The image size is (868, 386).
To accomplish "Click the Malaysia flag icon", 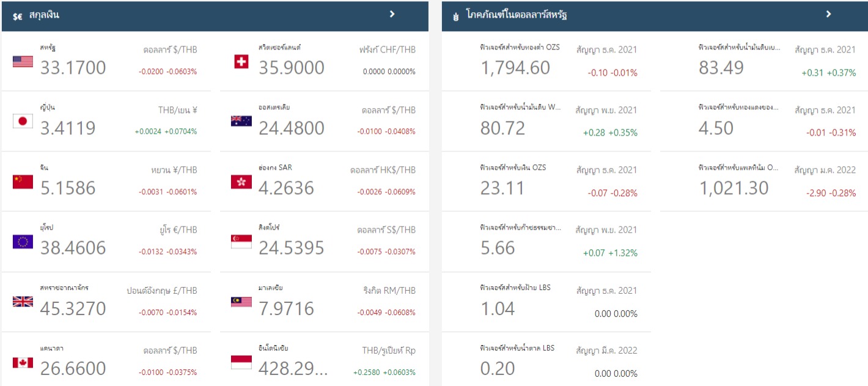I will (x=241, y=302).
